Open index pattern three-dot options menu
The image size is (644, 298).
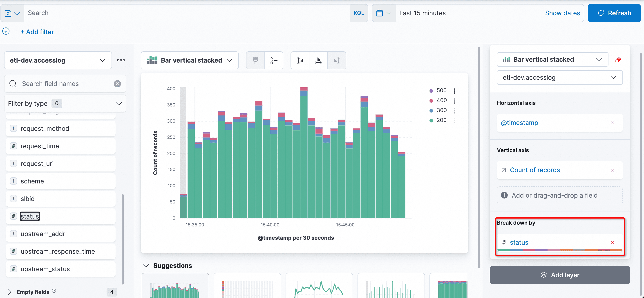[121, 60]
